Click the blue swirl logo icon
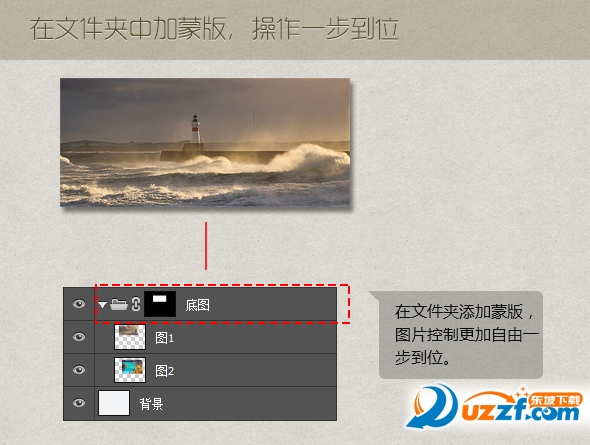This screenshot has height=445, width=590. click(x=433, y=407)
